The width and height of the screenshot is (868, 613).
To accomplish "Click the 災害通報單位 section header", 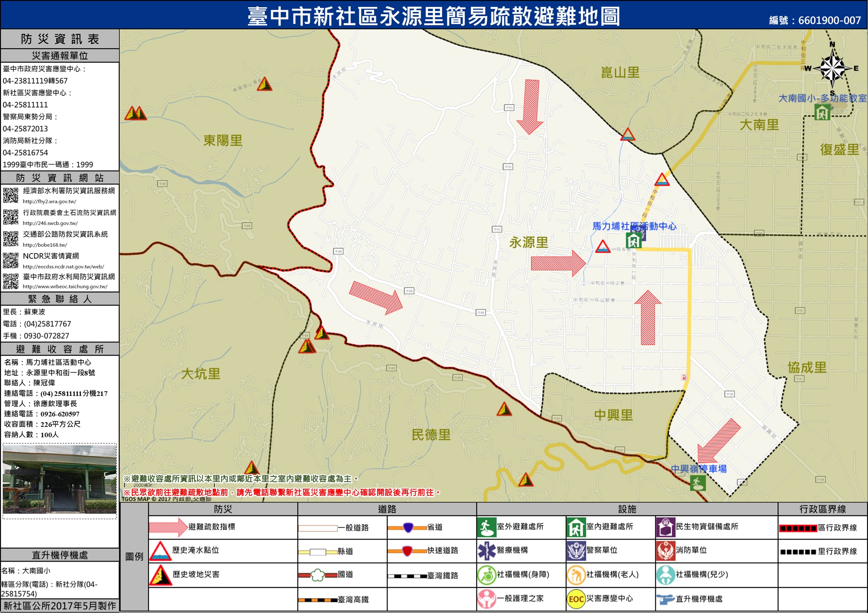I will 60,56.
